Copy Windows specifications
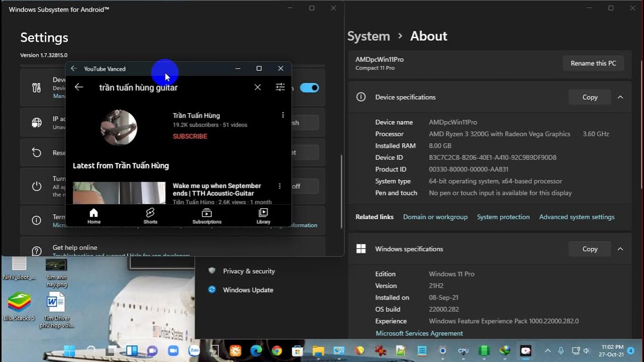The image size is (644, 362). pyautogui.click(x=590, y=249)
